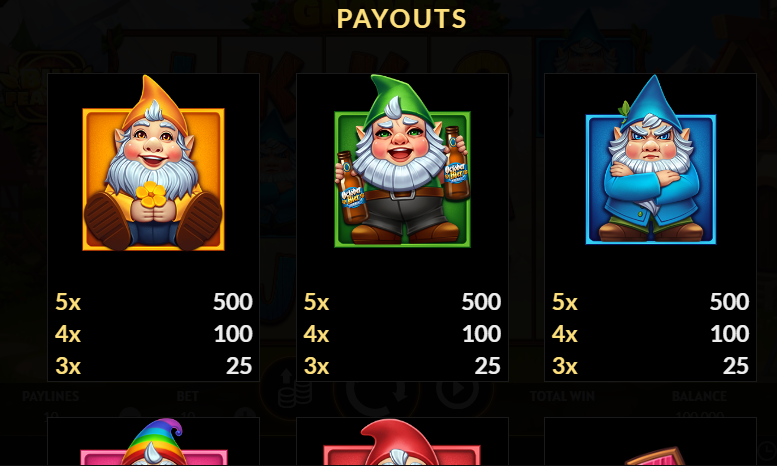Select the rainbow hat gnome symbol

click(154, 442)
